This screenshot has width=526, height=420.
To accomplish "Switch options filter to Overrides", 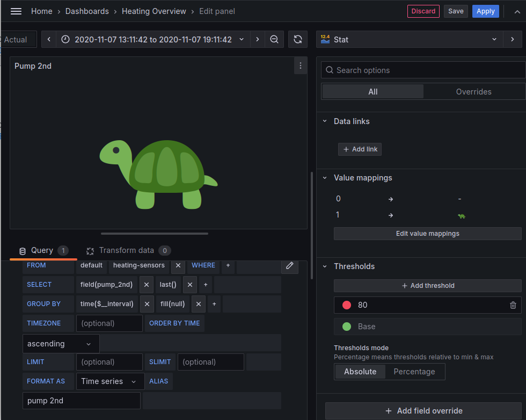I will click(x=473, y=92).
